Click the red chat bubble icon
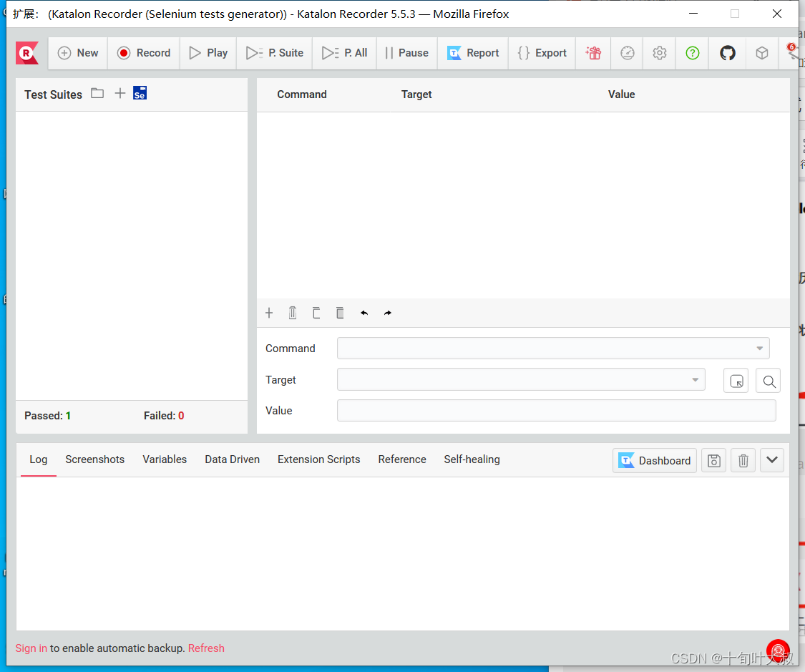Screen dimensions: 805x672 [778, 651]
